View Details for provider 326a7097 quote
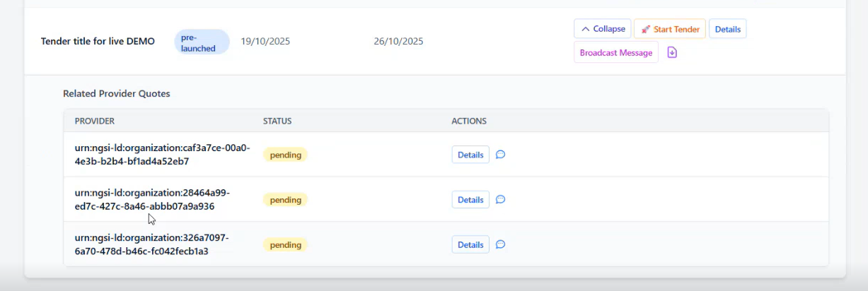The height and width of the screenshot is (291, 868). [x=470, y=245]
